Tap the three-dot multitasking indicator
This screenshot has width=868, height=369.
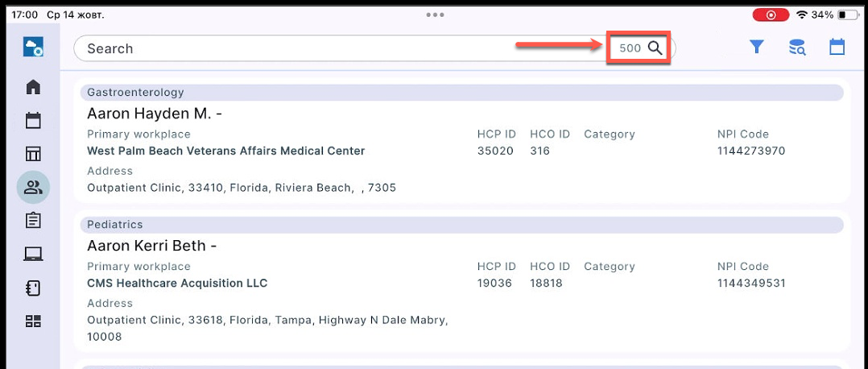(x=435, y=15)
